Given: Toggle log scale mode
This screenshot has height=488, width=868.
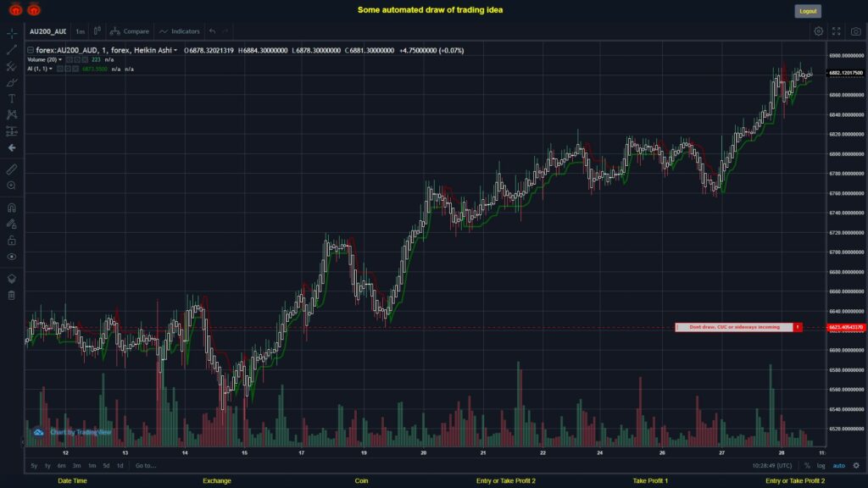Looking at the screenshot, I should 821,466.
